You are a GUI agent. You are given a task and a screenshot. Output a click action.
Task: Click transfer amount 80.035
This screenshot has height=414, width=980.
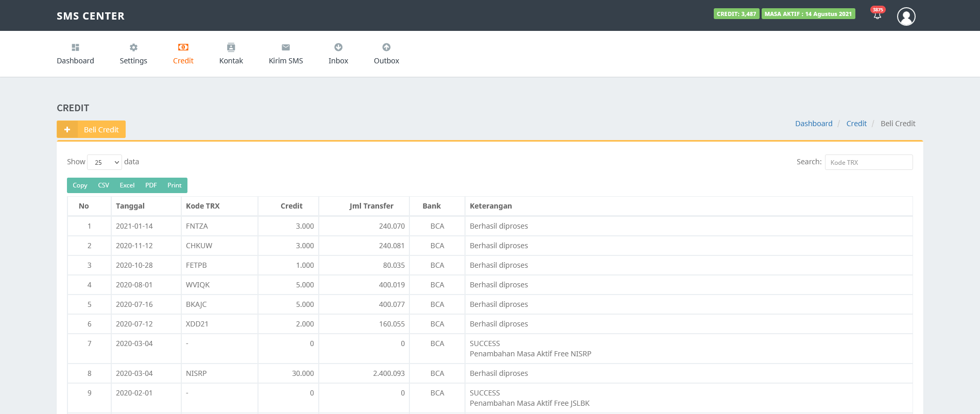click(x=394, y=265)
